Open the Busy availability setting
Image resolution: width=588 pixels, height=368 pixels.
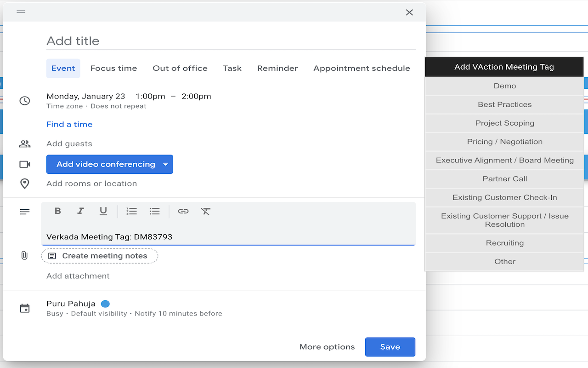click(55, 313)
